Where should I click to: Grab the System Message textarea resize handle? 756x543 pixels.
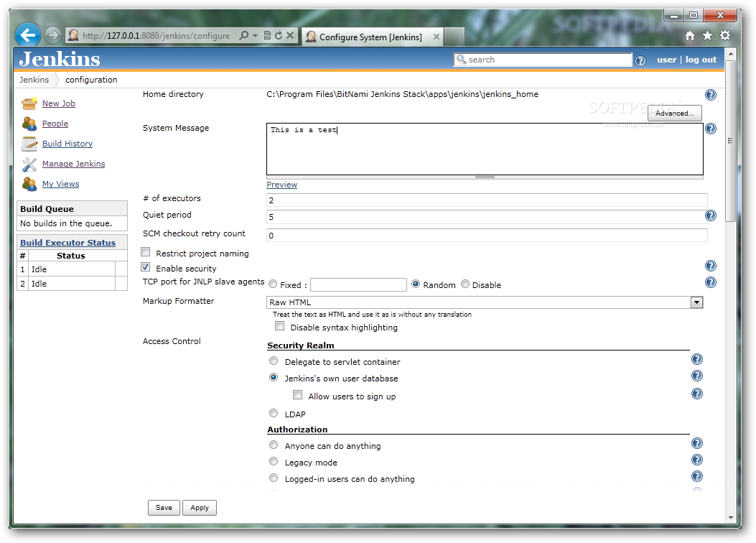pyautogui.click(x=485, y=177)
